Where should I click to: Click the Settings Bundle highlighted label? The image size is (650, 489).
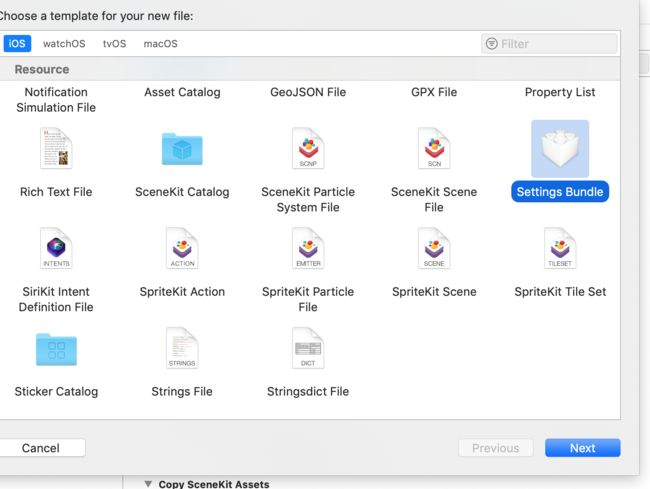point(560,192)
